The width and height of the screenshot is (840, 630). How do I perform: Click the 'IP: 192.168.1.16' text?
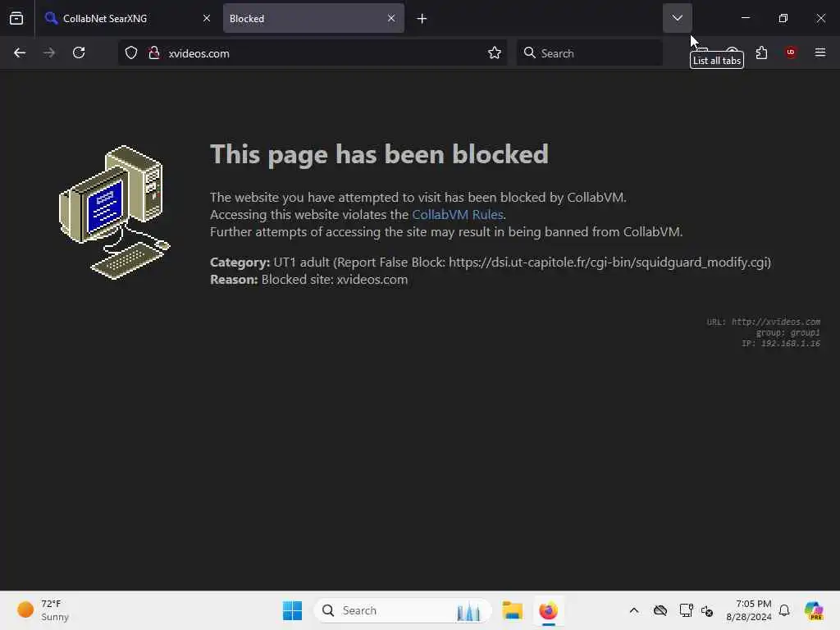[781, 344]
